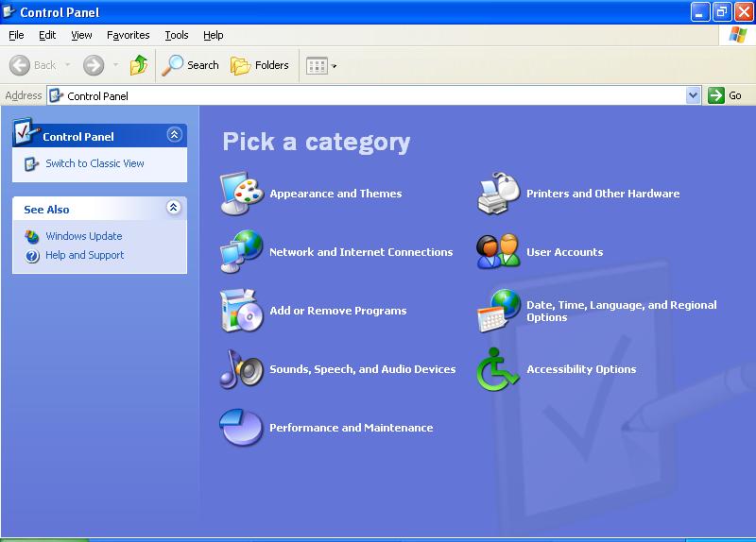The width and height of the screenshot is (756, 542).
Task: Open the Views dropdown arrow
Action: (335, 66)
